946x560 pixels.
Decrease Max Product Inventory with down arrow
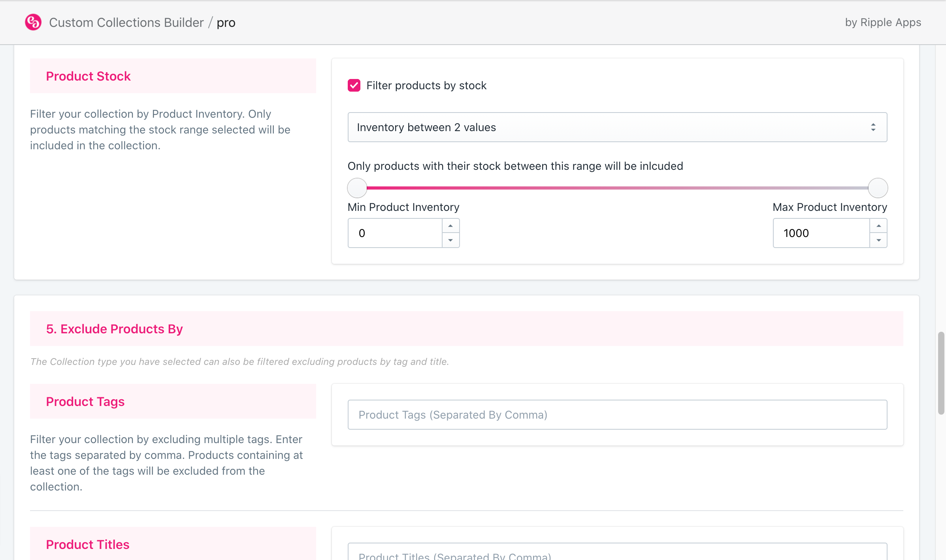click(x=878, y=240)
